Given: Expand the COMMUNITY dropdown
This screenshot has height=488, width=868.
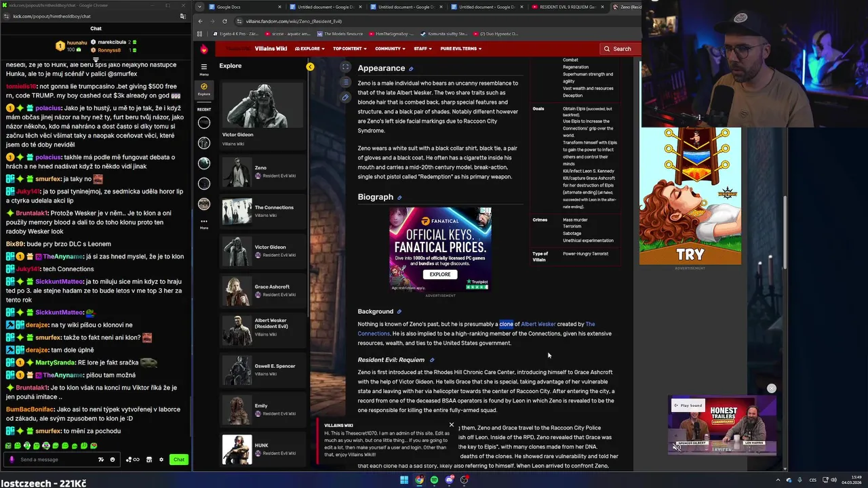Looking at the screenshot, I should point(391,49).
